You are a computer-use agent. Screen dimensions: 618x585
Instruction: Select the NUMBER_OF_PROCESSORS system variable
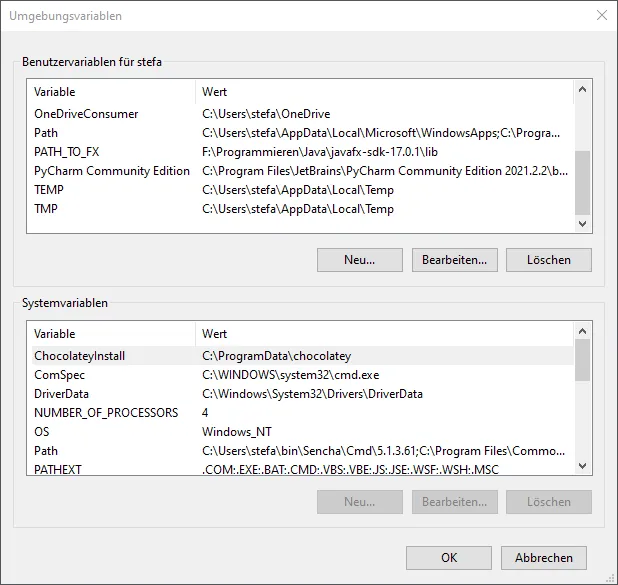click(x=106, y=413)
